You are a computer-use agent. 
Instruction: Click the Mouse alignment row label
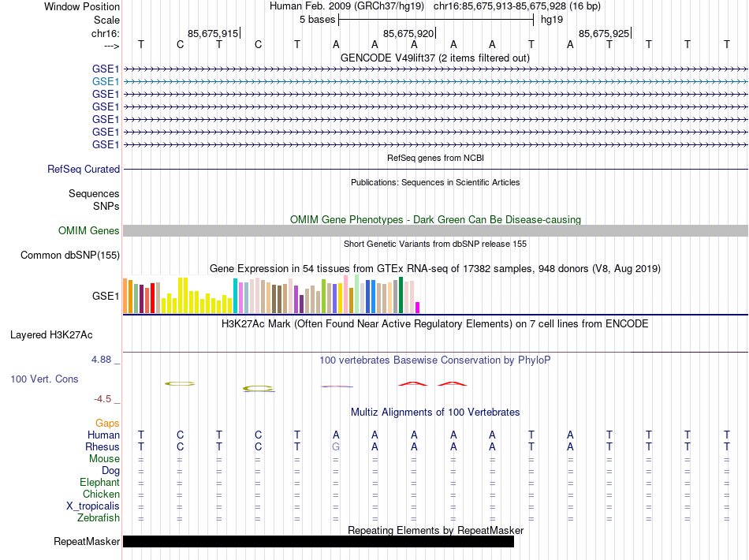tap(104, 459)
